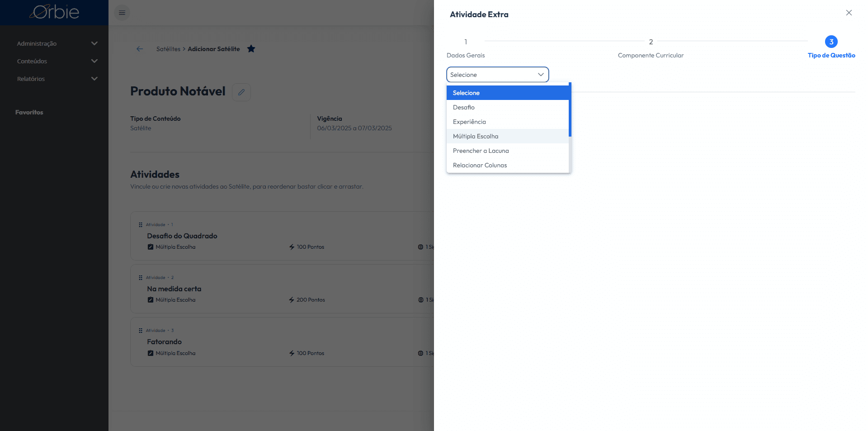Click the dropdown list scrollbar

point(570,109)
